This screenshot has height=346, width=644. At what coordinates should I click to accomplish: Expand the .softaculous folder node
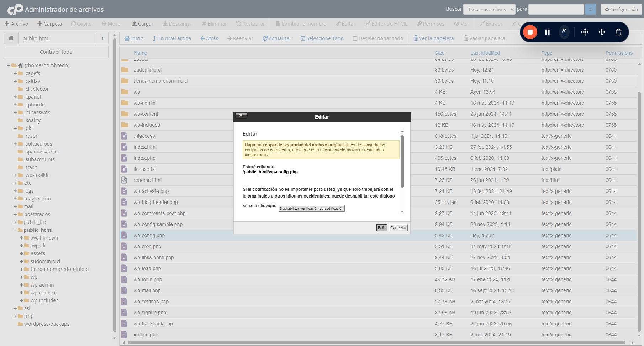[x=15, y=144]
